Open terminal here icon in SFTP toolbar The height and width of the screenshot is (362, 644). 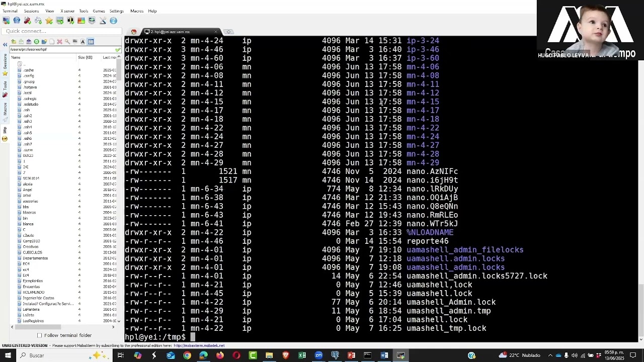[75, 42]
